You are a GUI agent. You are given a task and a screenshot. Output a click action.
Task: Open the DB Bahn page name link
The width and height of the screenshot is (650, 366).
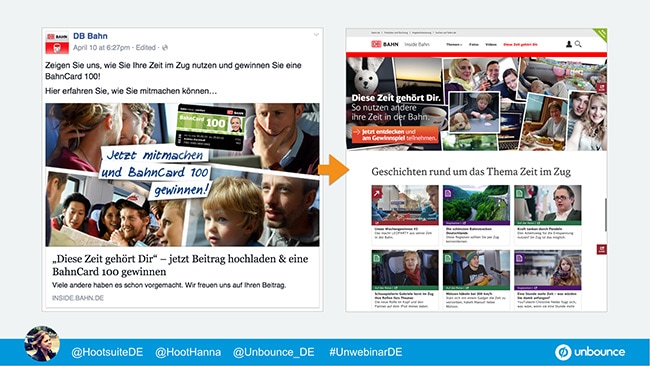click(x=90, y=36)
